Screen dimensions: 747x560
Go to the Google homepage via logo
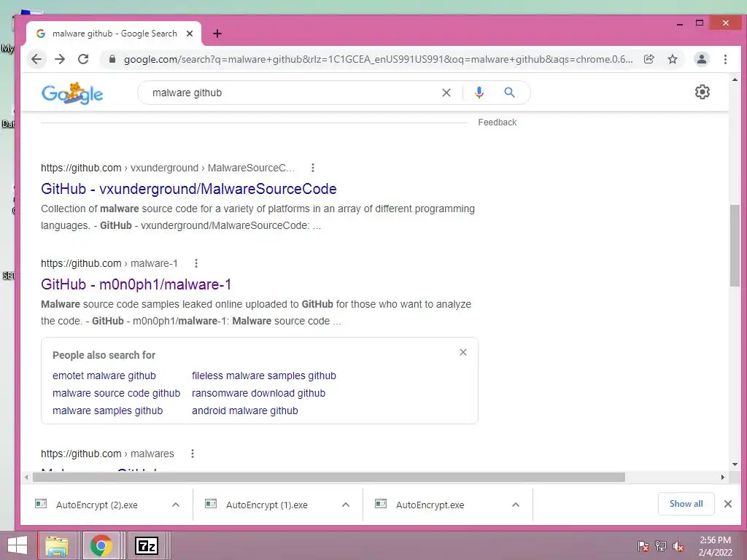[72, 93]
